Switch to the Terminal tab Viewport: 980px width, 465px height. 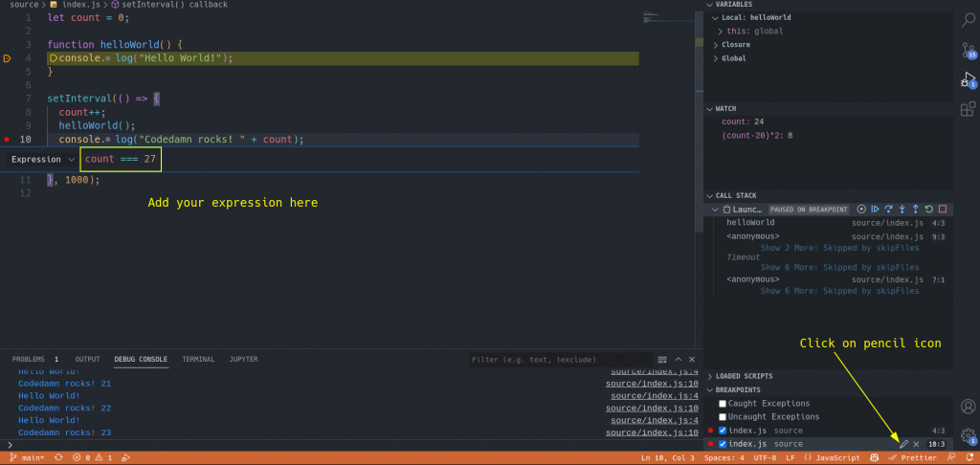(198, 360)
